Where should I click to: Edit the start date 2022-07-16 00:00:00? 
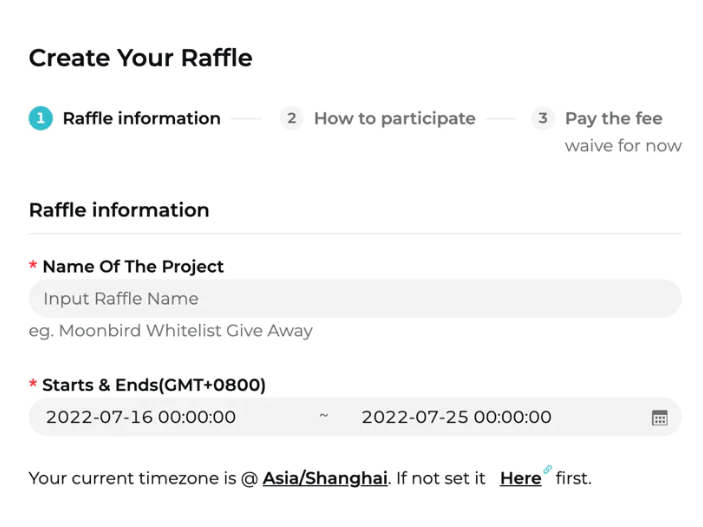click(141, 417)
